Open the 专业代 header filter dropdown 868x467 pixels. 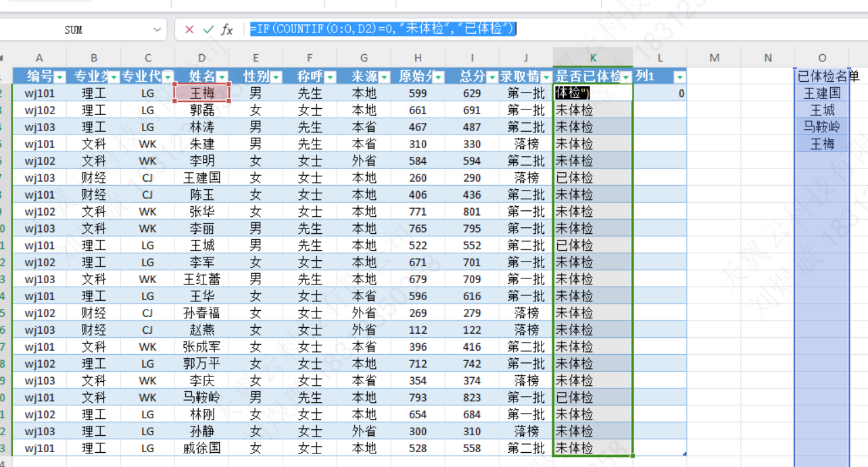tap(168, 76)
